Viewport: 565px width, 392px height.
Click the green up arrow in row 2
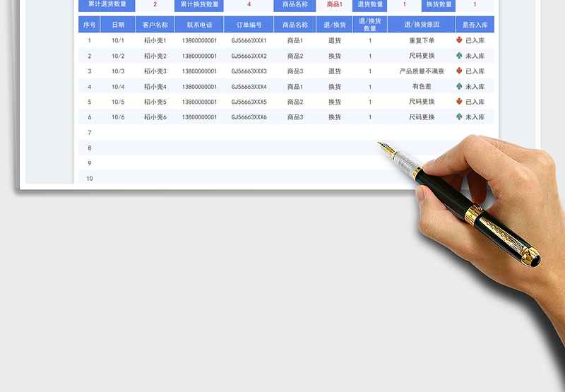point(459,56)
